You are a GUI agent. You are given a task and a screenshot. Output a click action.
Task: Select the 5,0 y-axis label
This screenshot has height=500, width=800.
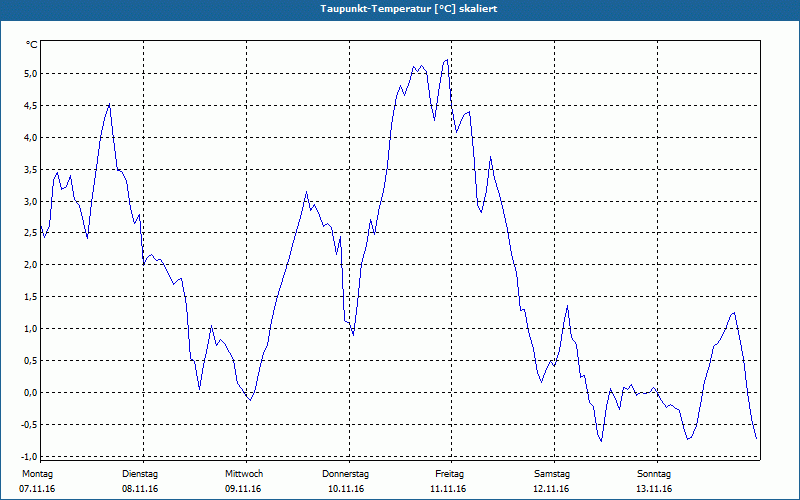[x=30, y=73]
